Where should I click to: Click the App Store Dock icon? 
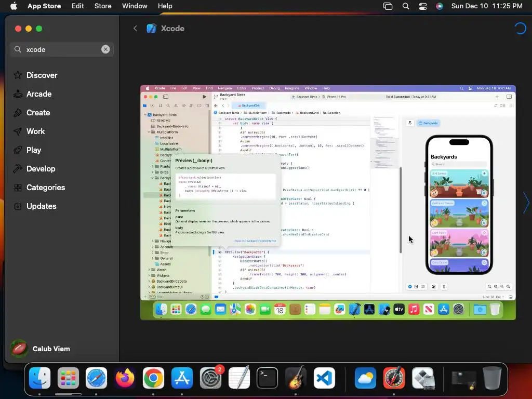pos(182,378)
